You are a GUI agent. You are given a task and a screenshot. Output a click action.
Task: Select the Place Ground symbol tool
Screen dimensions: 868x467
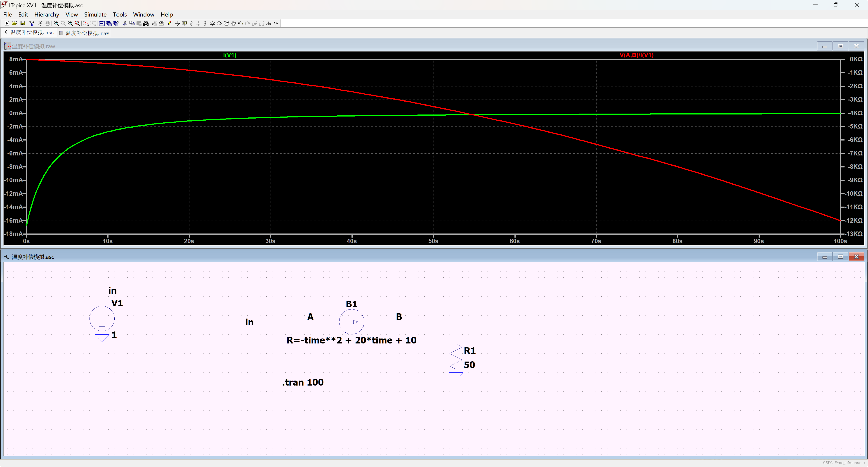pos(177,23)
